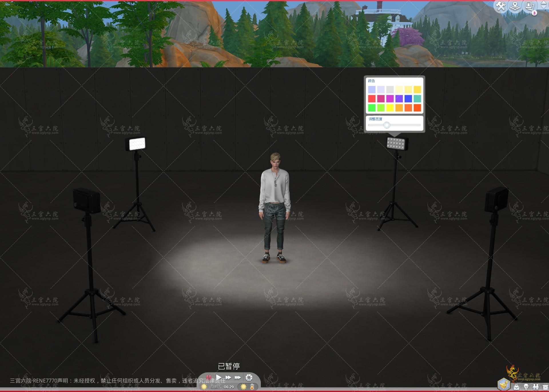Open the aspiration lightbulb panel
Viewport: 549px width, 392px height.
click(526, 387)
